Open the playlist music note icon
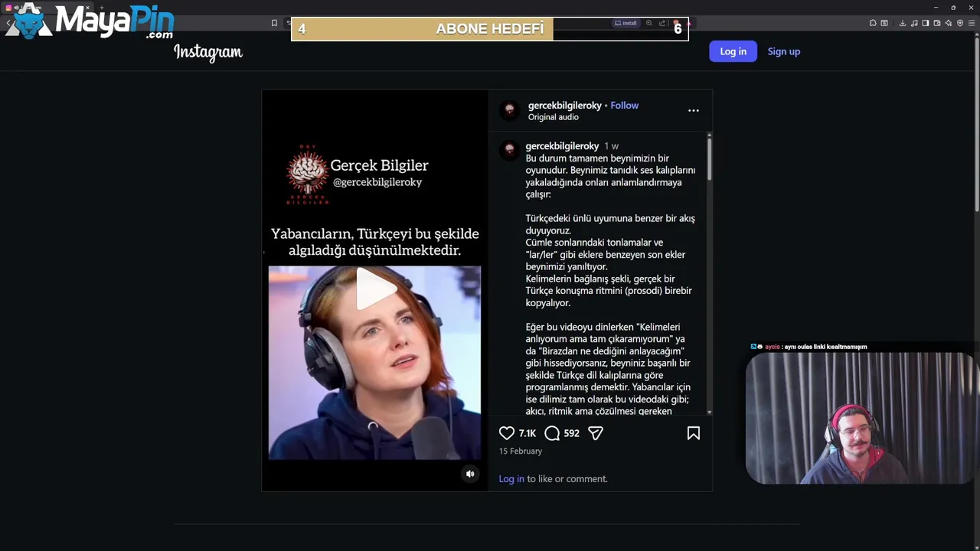Screen dimensions: 980x551 (914, 23)
